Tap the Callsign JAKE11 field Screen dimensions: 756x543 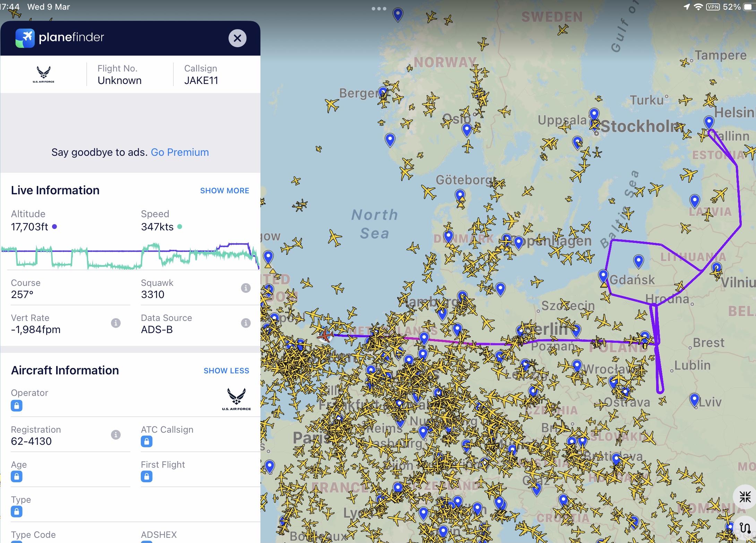coord(201,74)
